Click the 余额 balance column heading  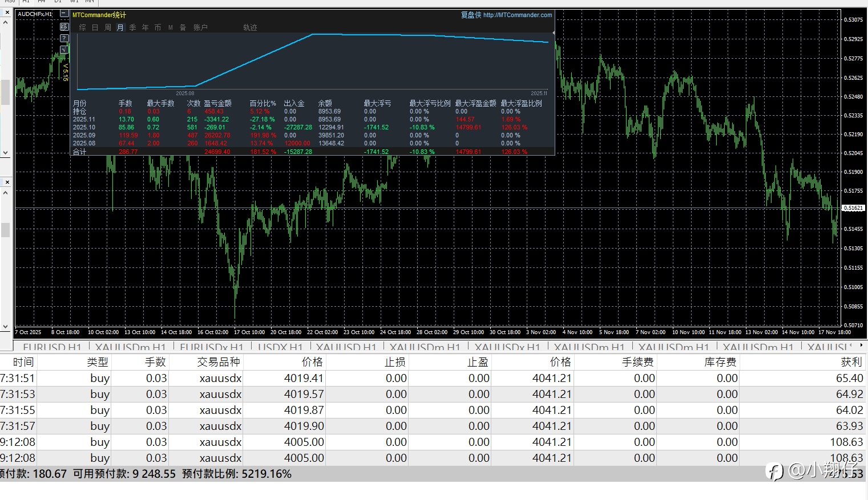click(x=325, y=103)
